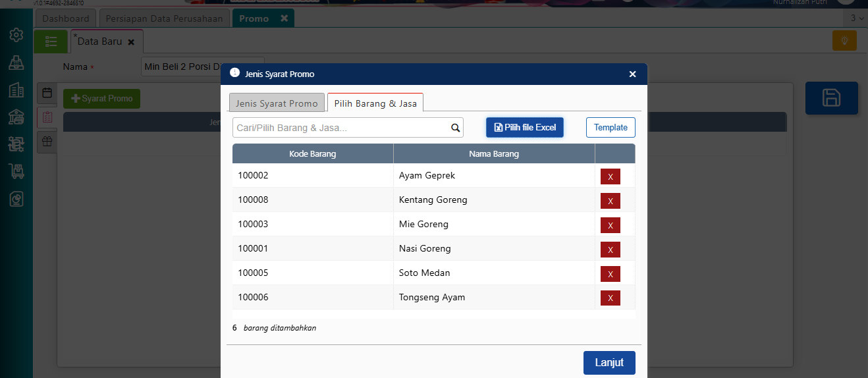Click the Template button
The image size is (868, 378).
(610, 127)
